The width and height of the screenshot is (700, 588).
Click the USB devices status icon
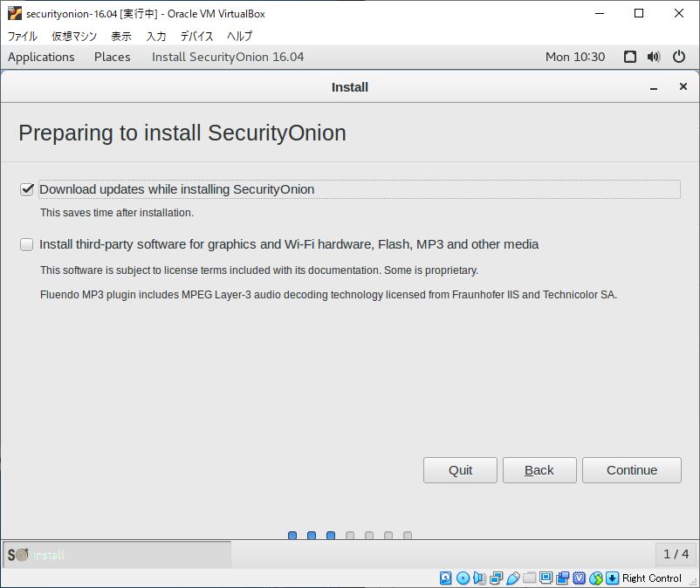pyautogui.click(x=513, y=578)
